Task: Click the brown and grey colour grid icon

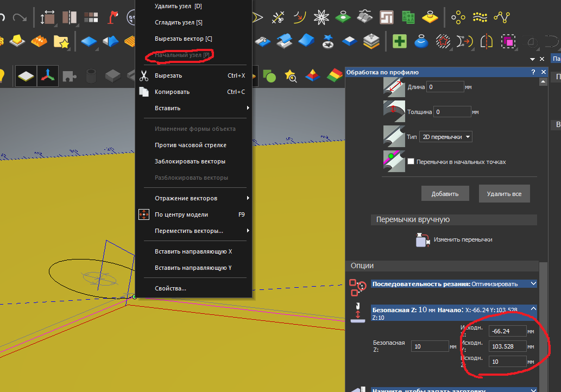Action: [91, 17]
